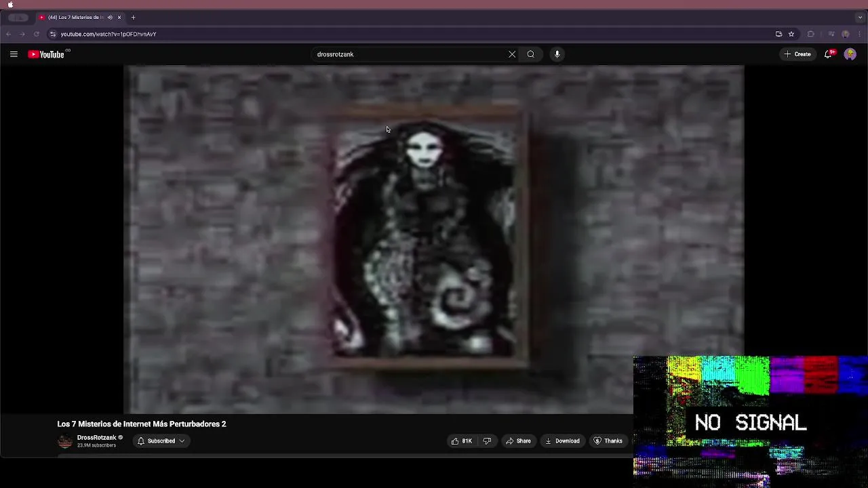The image size is (868, 488).
Task: Mute the tab via its speaker icon
Action: pos(110,18)
